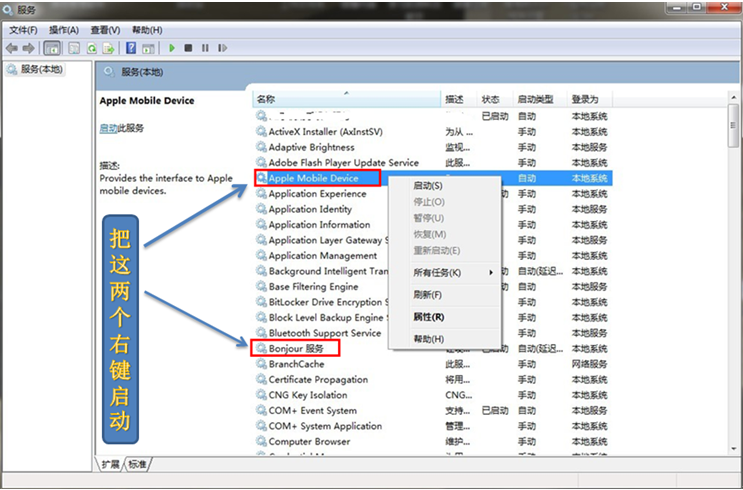The image size is (743, 490).
Task: Click the scrollbar down arrow of the services list
Action: pos(734,448)
